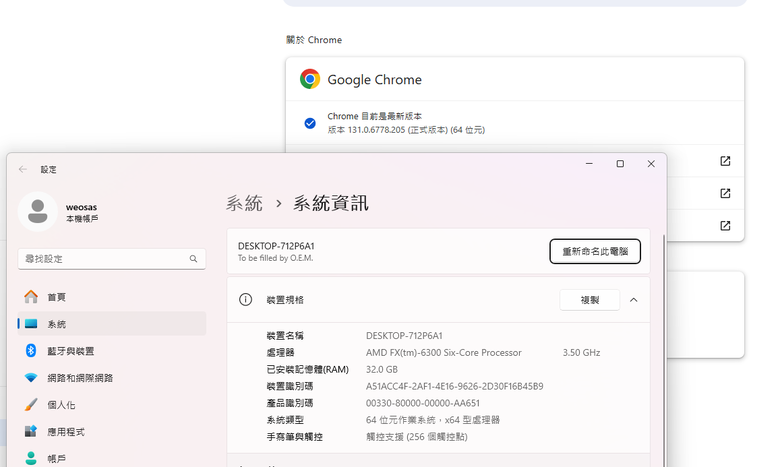Click the weosas user avatar
780x467 pixels.
tap(38, 212)
